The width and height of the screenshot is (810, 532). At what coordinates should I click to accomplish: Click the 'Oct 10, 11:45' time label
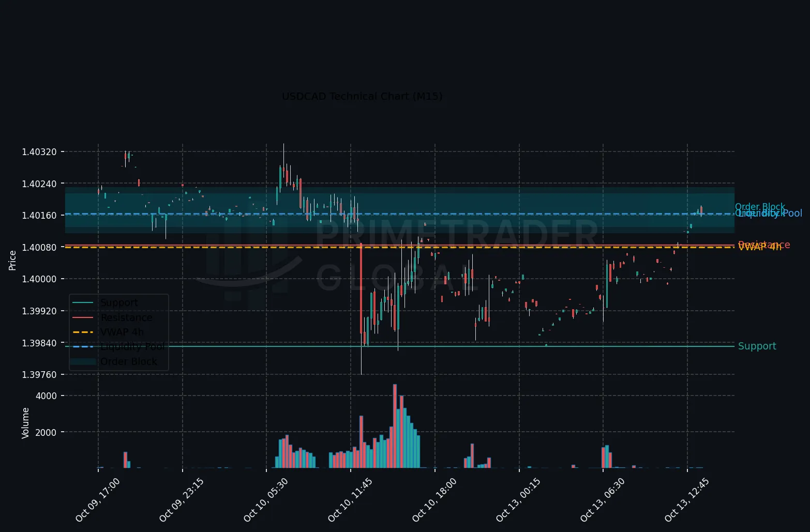[x=350, y=500]
